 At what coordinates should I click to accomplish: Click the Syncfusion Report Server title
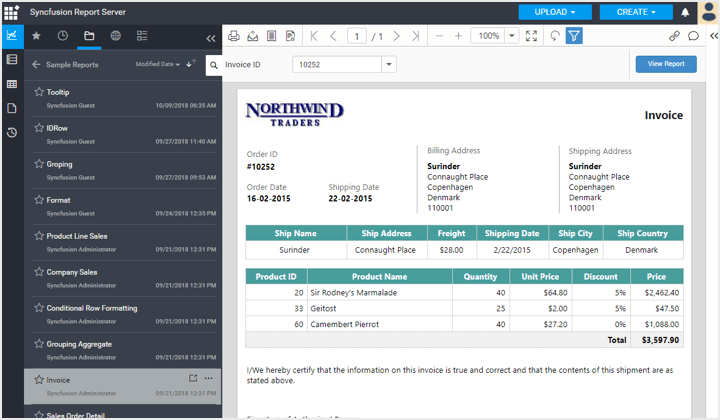(78, 12)
